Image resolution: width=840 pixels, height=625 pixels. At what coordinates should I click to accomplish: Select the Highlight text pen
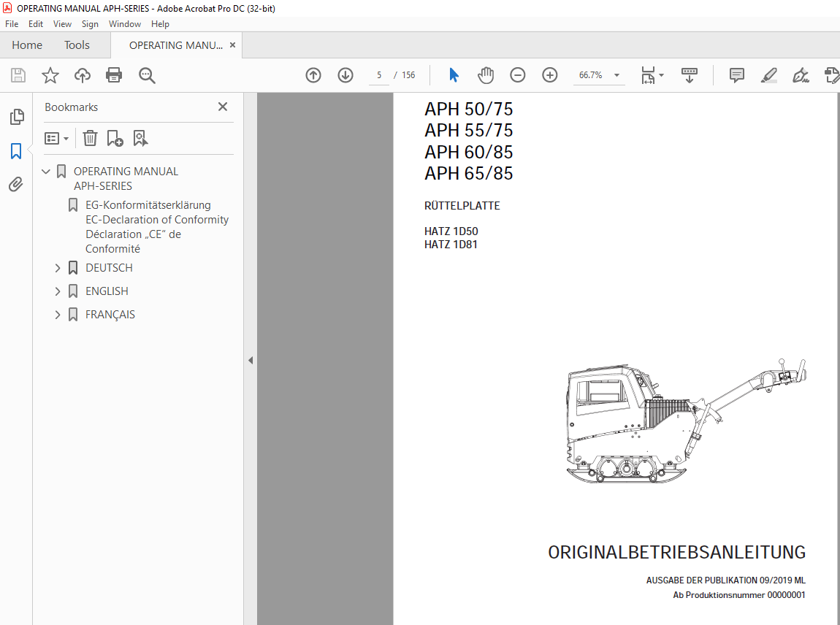[x=769, y=75]
